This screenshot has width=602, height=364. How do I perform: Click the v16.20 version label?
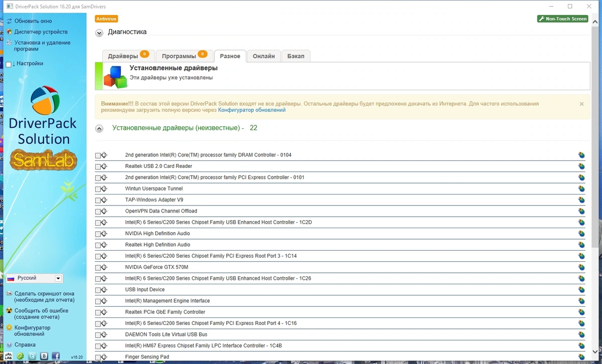coord(77,357)
